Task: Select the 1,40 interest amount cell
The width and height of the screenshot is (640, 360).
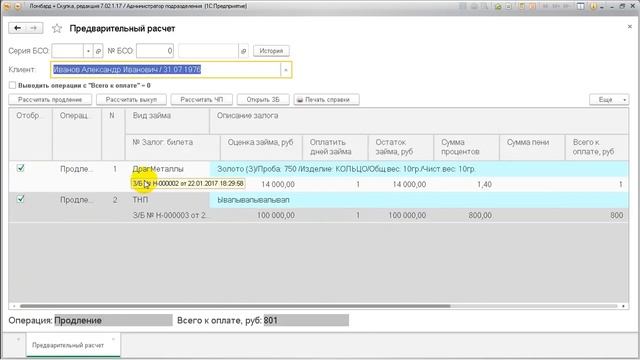Action: point(467,184)
